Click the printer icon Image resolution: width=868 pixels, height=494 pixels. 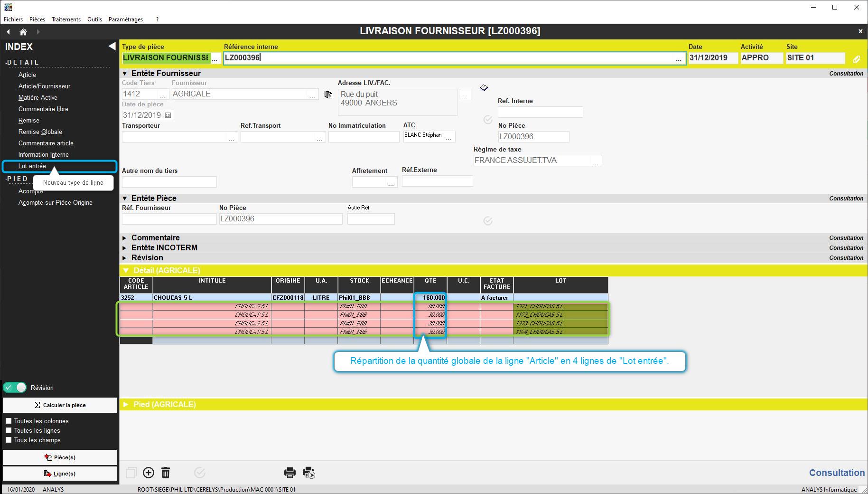pyautogui.click(x=289, y=473)
